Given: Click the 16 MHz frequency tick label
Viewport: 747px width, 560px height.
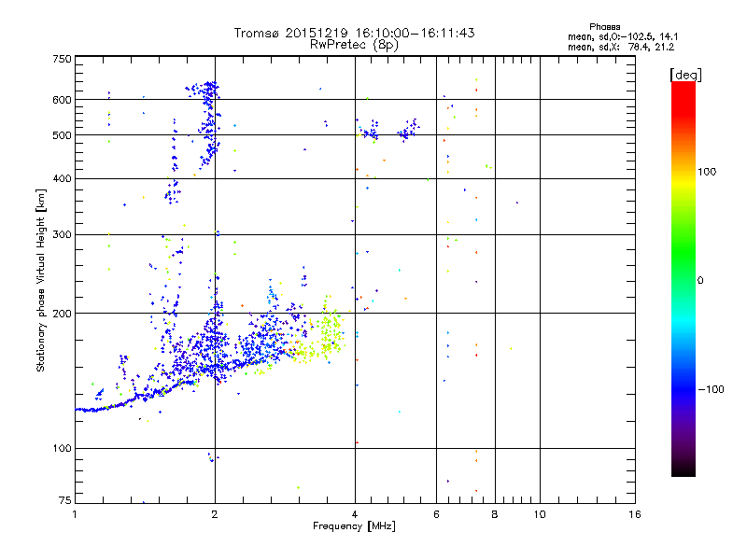Looking at the screenshot, I should point(634,514).
